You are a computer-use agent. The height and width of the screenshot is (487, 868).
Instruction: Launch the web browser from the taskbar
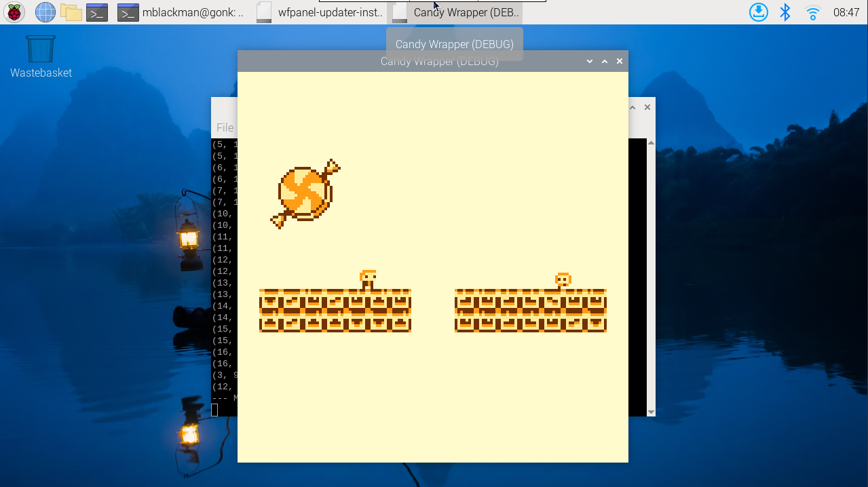[44, 12]
